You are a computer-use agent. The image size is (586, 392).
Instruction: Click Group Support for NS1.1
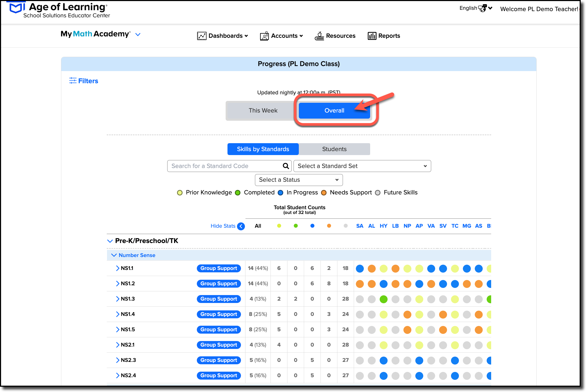click(219, 268)
